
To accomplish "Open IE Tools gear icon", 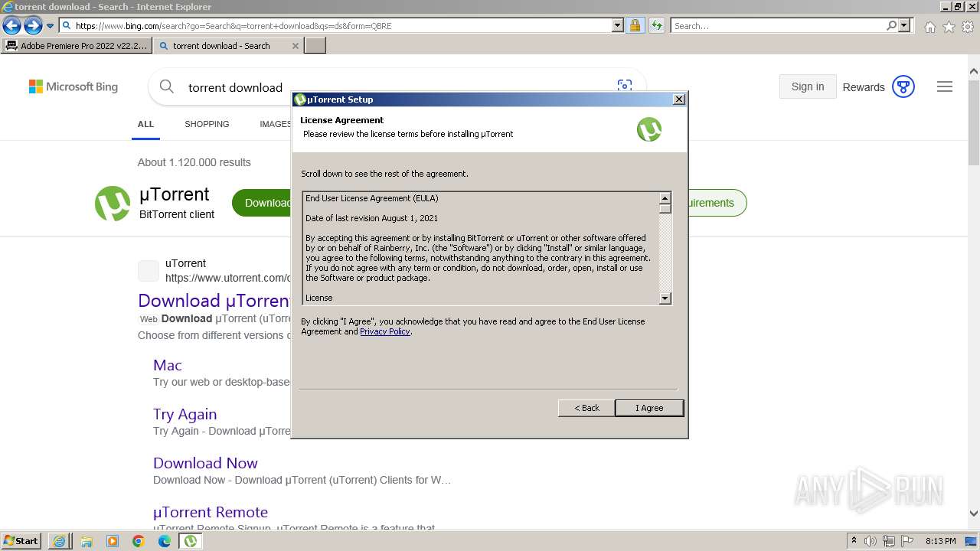I will [968, 27].
